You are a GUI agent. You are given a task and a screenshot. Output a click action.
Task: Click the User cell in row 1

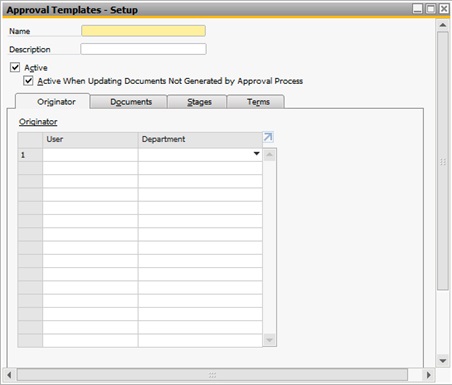[90, 155]
